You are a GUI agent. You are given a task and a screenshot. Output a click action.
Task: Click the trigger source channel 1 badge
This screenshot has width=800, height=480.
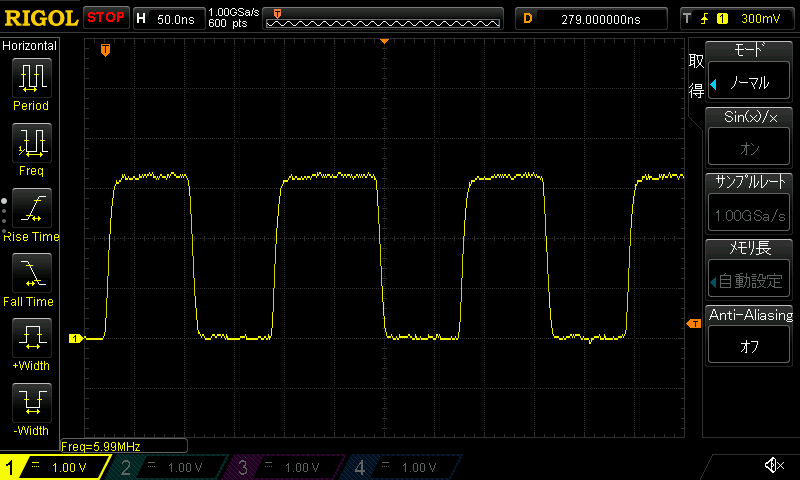[x=722, y=19]
